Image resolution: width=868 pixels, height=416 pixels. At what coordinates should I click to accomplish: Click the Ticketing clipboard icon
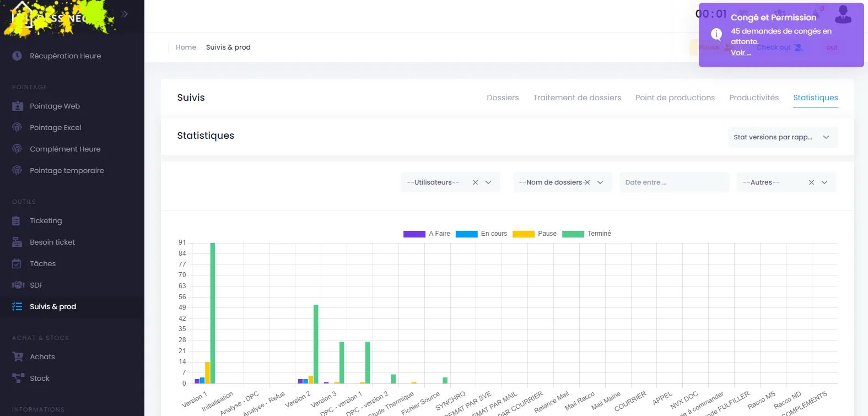[16, 220]
